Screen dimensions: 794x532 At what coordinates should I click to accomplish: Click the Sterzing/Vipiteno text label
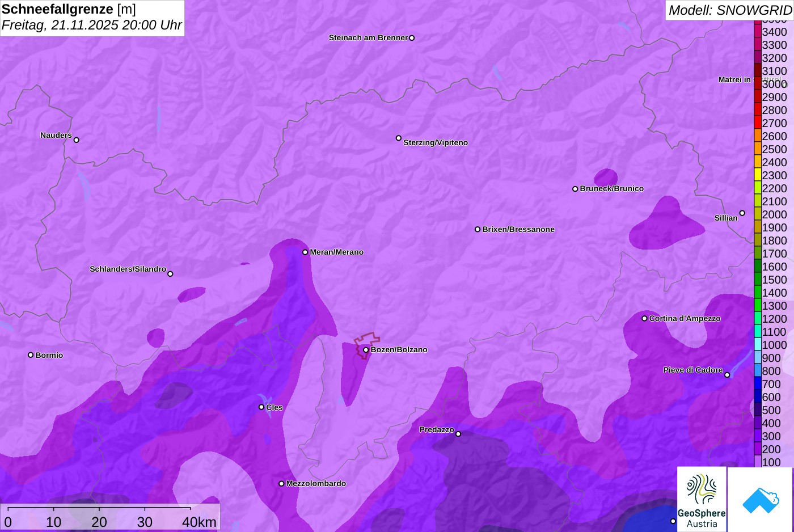[x=436, y=143]
